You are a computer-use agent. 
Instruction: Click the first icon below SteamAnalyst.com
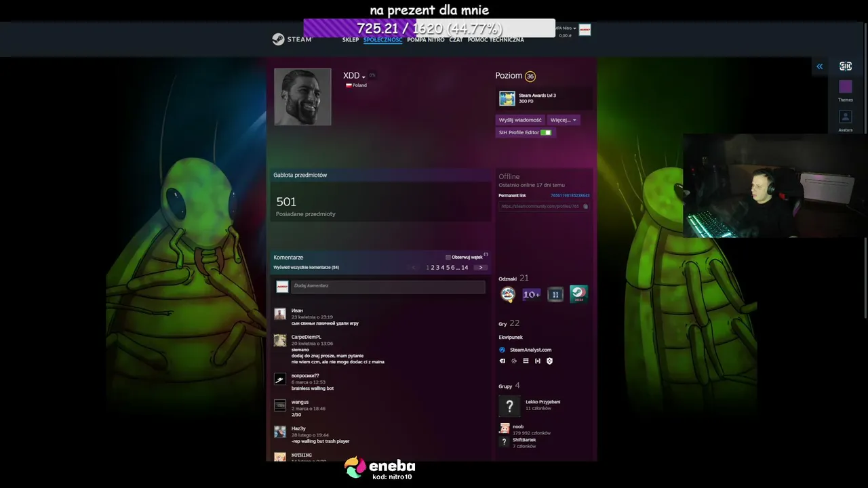[x=502, y=361]
